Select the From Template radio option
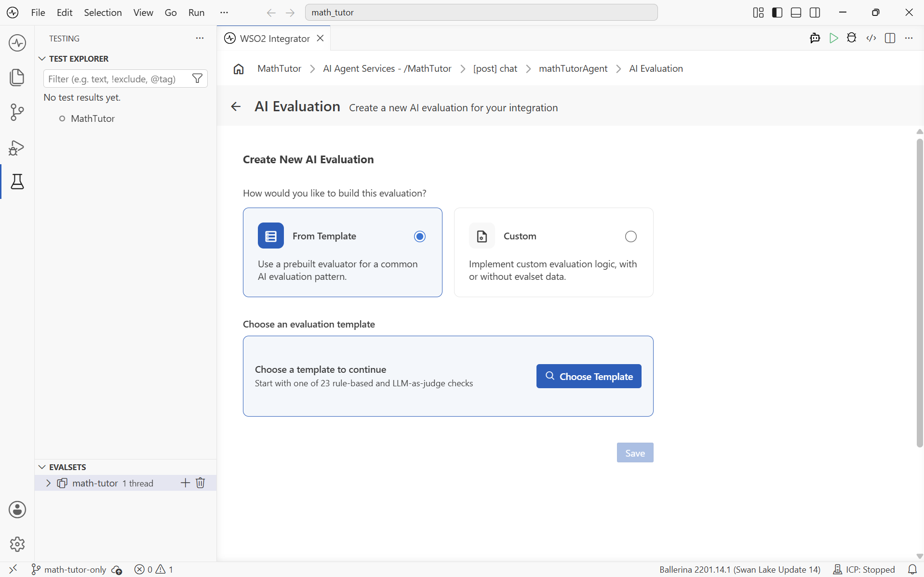This screenshot has width=924, height=577. click(x=420, y=236)
